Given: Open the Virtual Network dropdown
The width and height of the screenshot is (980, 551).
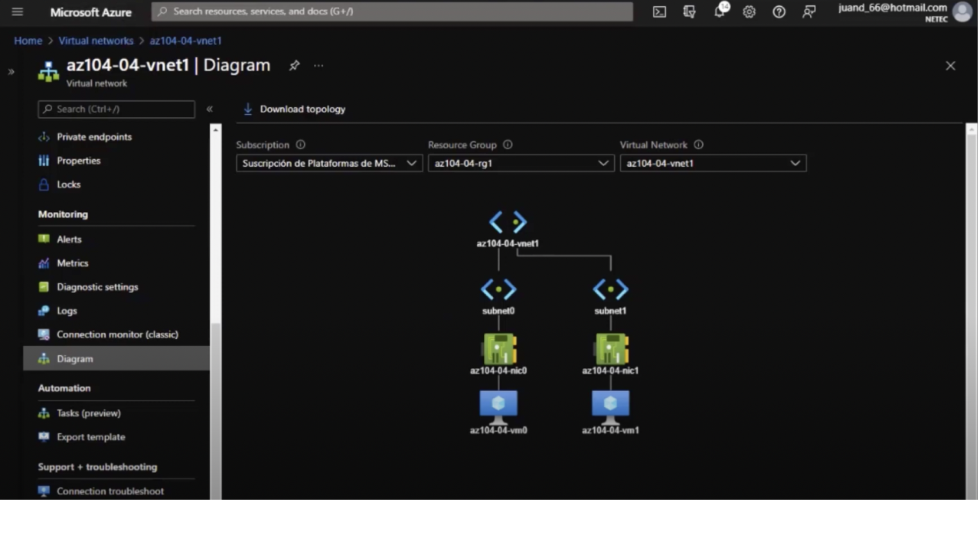Looking at the screenshot, I should [x=713, y=163].
